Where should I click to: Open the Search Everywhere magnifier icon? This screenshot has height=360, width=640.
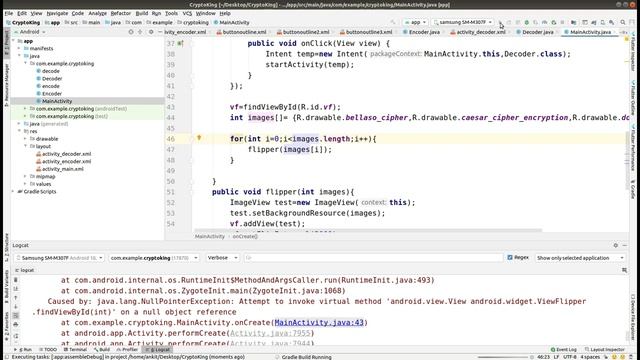[623, 22]
